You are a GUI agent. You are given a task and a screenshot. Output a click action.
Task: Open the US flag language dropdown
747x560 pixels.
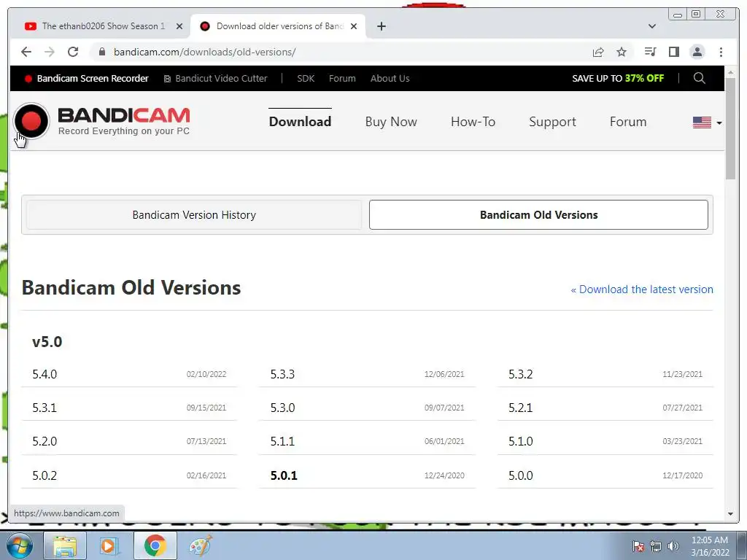(707, 122)
